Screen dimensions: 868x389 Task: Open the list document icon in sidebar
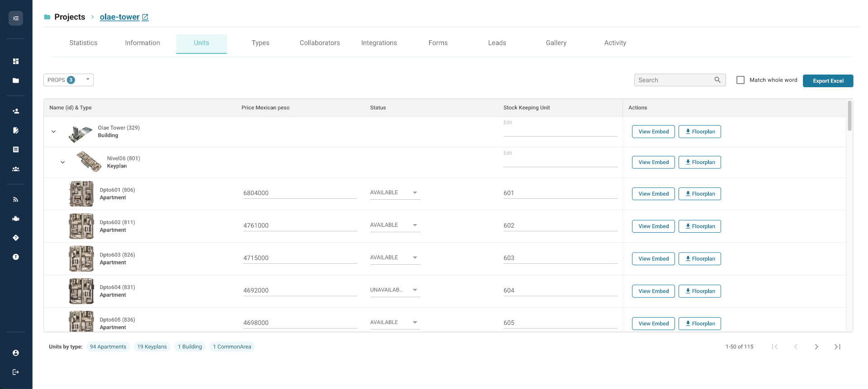pos(16,150)
